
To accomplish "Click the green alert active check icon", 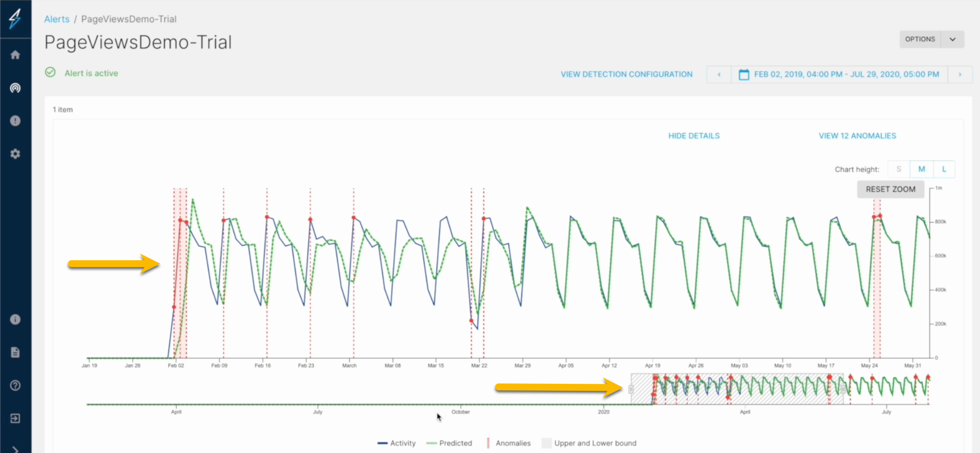I will 50,72.
